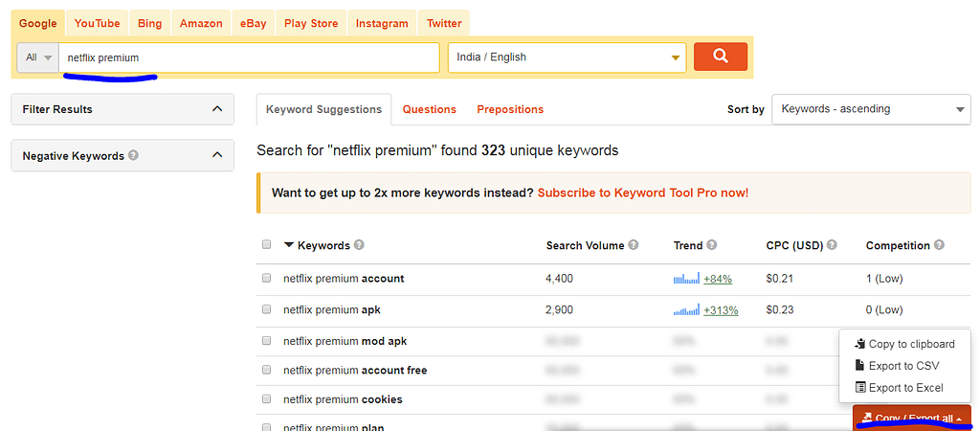Viewport: 980px width, 431px height.
Task: Click keyword text netflix premium mod apk
Action: point(345,341)
